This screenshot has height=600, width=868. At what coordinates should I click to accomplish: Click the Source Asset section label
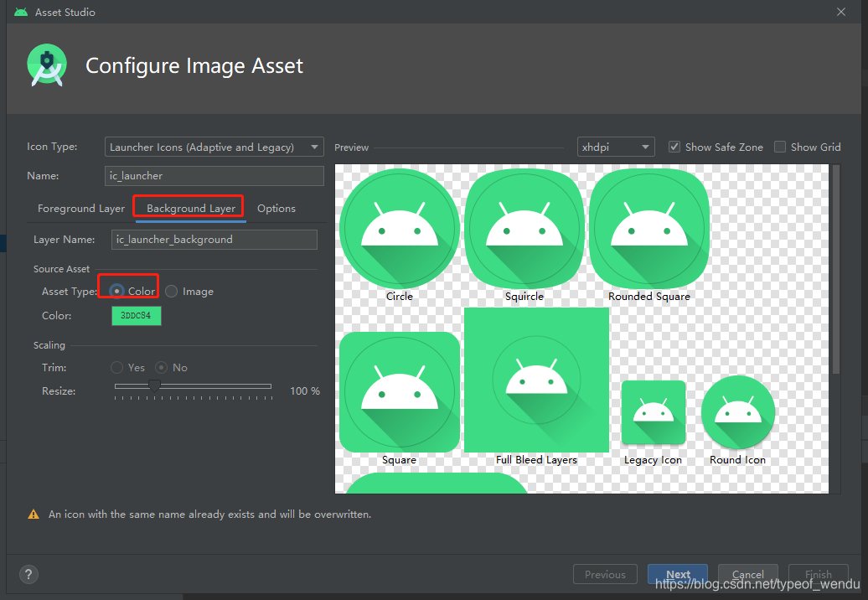(61, 269)
